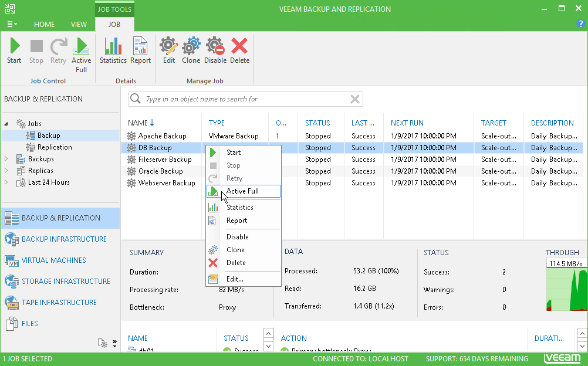Clear the search box with X
The height and width of the screenshot is (366, 588).
tap(355, 99)
